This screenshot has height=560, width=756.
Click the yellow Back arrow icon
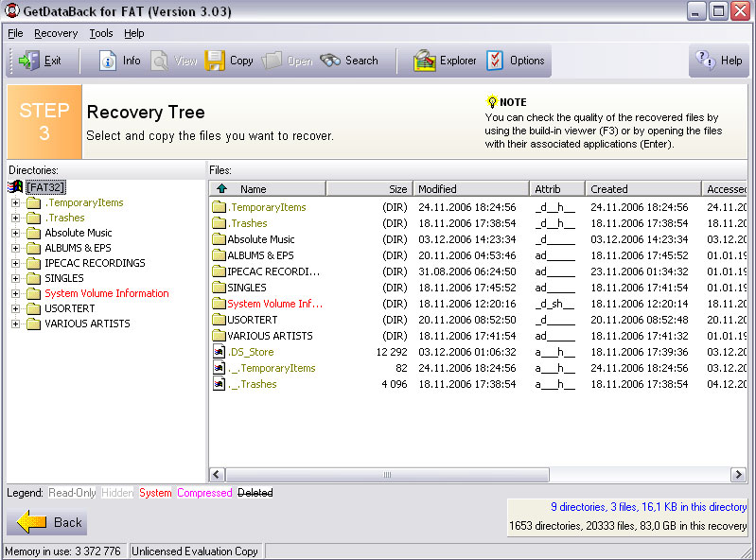click(x=32, y=522)
